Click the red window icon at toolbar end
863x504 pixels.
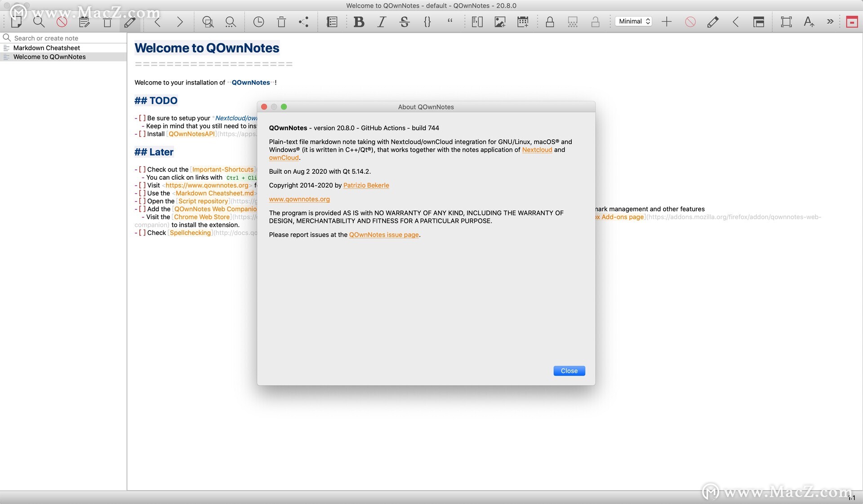[852, 22]
